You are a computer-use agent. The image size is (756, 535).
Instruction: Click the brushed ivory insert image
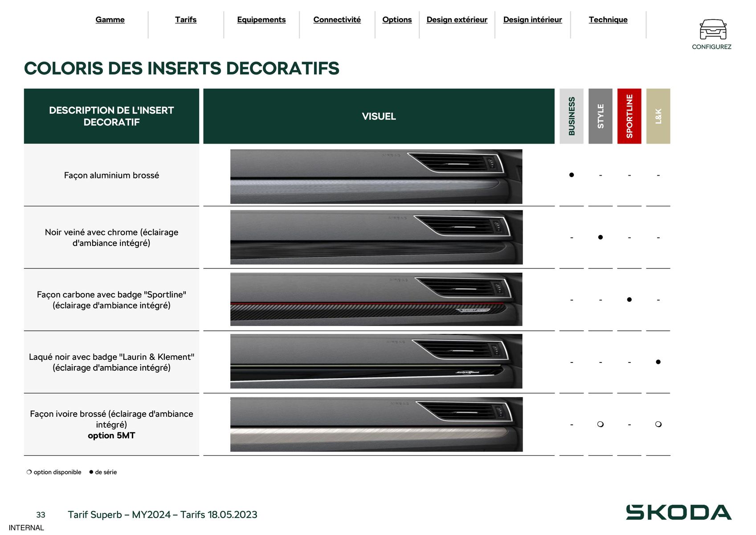[x=376, y=424]
